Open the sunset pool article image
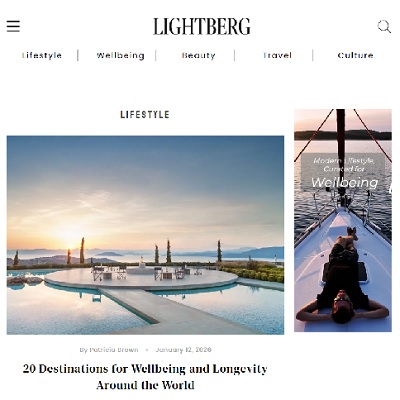The height and width of the screenshot is (400, 400). [x=145, y=235]
